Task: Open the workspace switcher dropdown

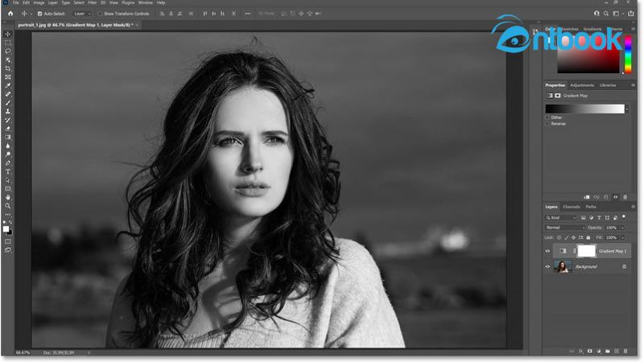Action: [617, 14]
